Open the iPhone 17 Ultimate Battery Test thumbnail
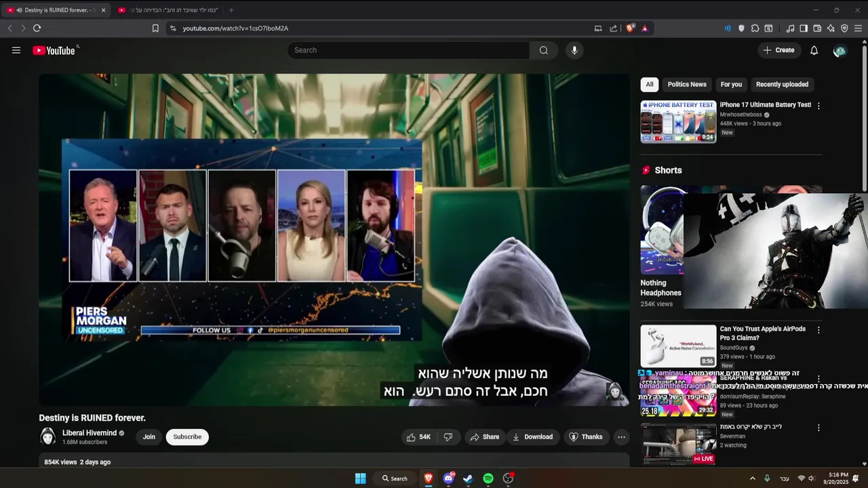Image resolution: width=868 pixels, height=488 pixels. click(678, 122)
